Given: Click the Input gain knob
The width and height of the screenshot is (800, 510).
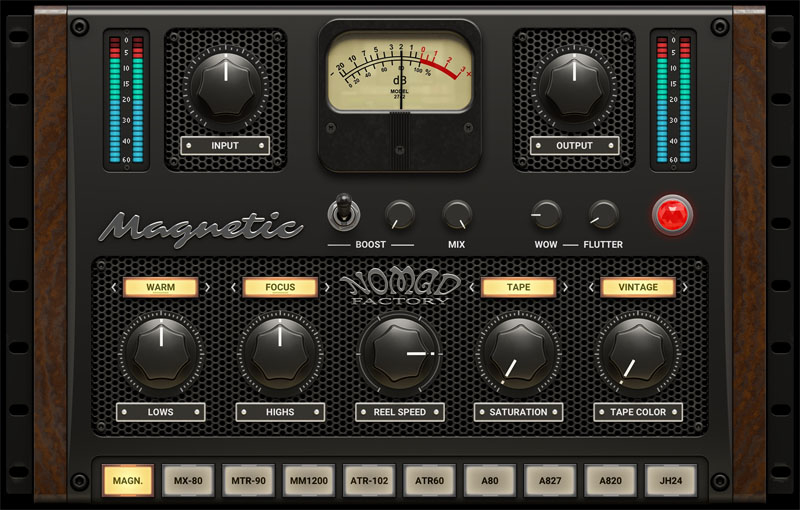Looking at the screenshot, I should [x=225, y=87].
